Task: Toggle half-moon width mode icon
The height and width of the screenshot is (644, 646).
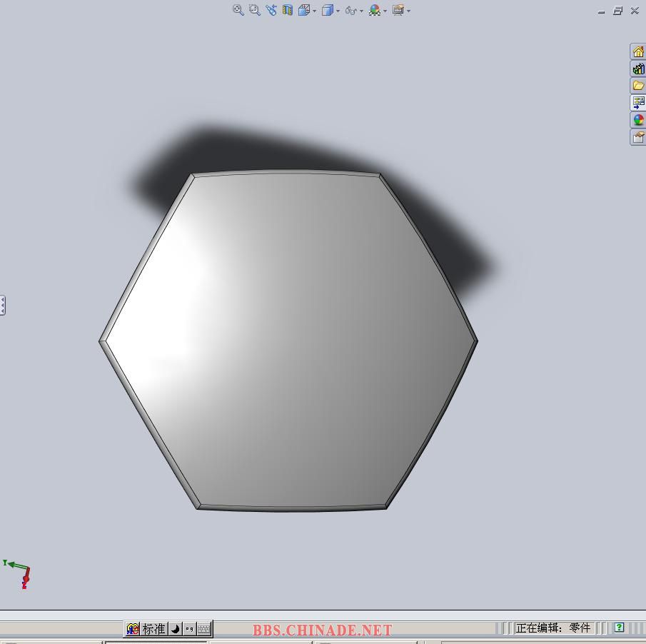Action: (176, 629)
